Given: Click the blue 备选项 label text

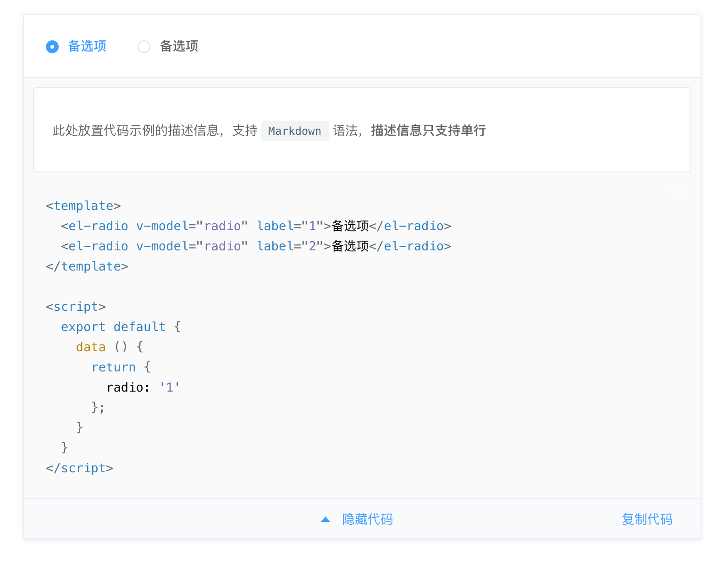Looking at the screenshot, I should tap(87, 46).
